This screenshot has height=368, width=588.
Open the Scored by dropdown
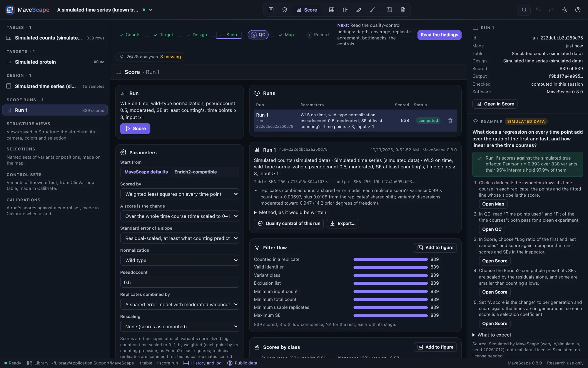(x=180, y=194)
